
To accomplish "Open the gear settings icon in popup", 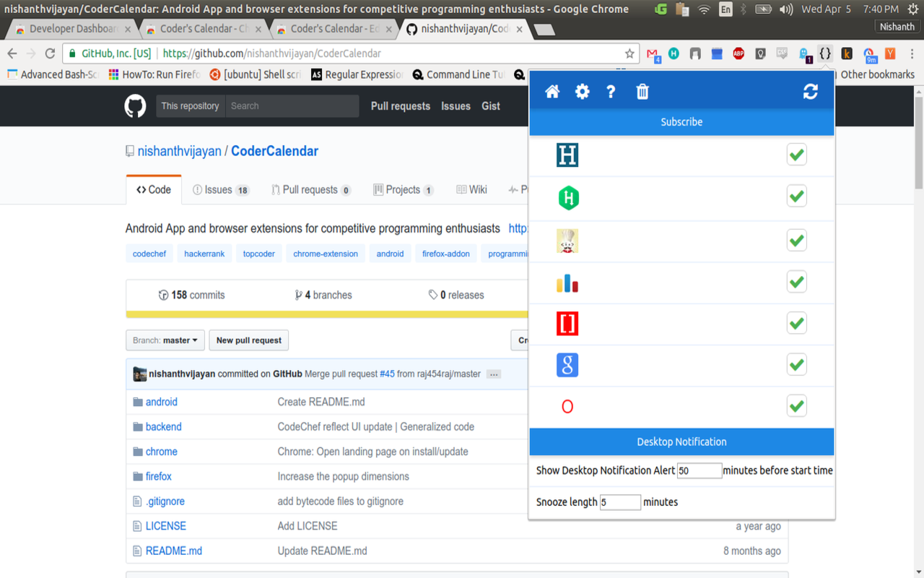I will 582,92.
